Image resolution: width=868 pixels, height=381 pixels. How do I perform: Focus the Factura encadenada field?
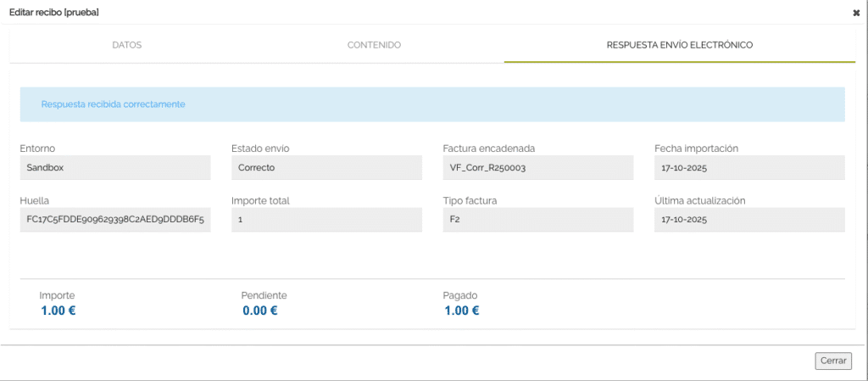pyautogui.click(x=538, y=168)
